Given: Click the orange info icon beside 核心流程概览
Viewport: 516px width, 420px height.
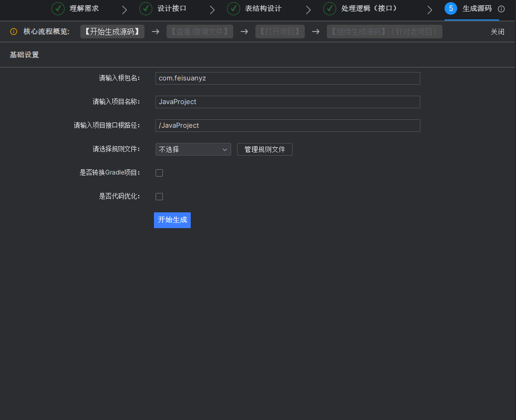Looking at the screenshot, I should pos(13,32).
